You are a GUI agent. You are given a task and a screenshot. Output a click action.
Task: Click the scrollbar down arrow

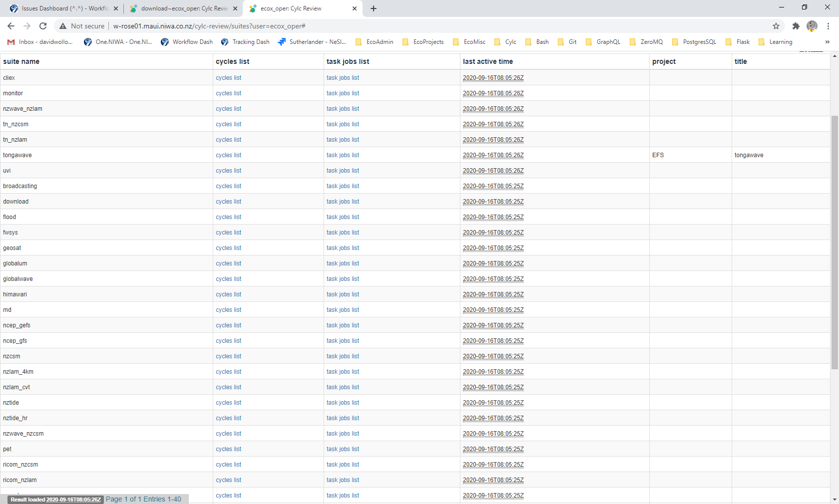point(835,500)
